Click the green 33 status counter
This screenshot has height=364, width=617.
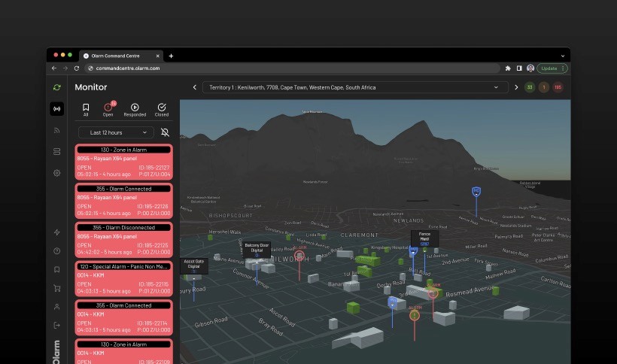point(530,87)
